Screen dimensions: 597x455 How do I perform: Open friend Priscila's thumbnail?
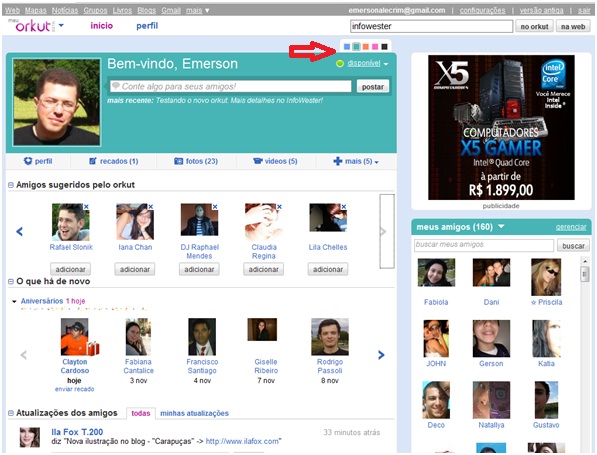click(546, 277)
